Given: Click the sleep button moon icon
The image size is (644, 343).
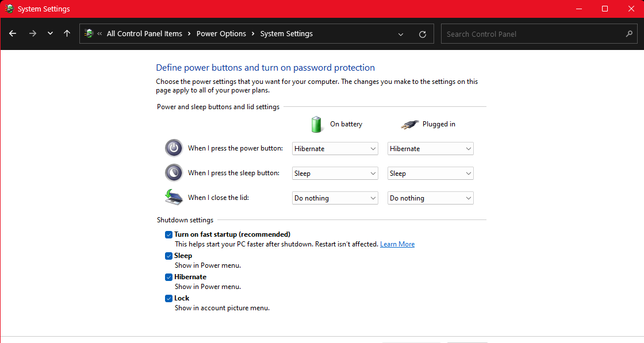Looking at the screenshot, I should 174,173.
